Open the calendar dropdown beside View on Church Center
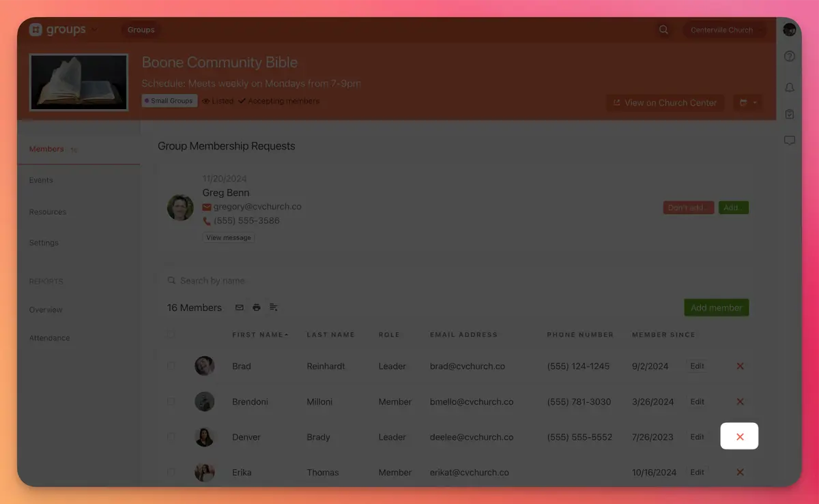This screenshot has height=504, width=819. [x=748, y=103]
